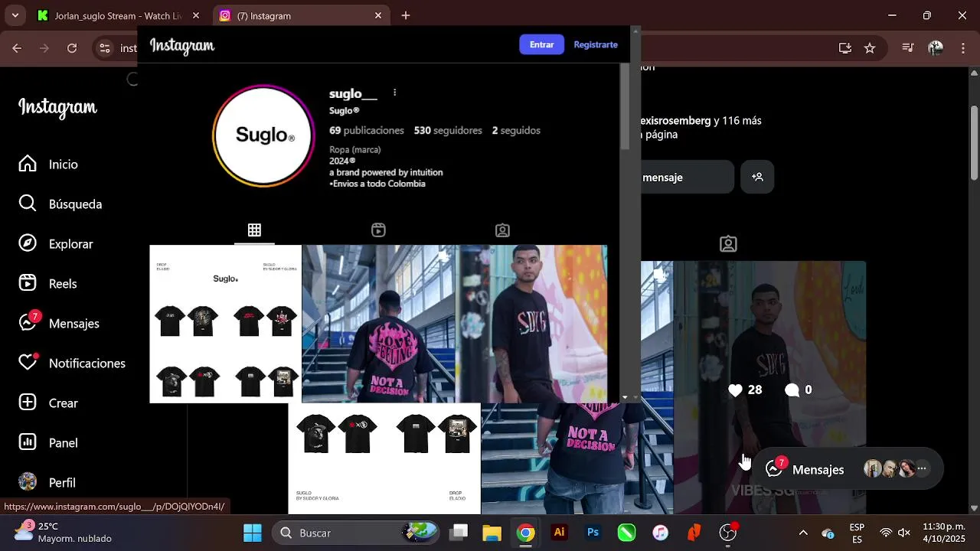This screenshot has height=551, width=980.
Task: Close the (7) Instagram tab
Action: tap(378, 15)
